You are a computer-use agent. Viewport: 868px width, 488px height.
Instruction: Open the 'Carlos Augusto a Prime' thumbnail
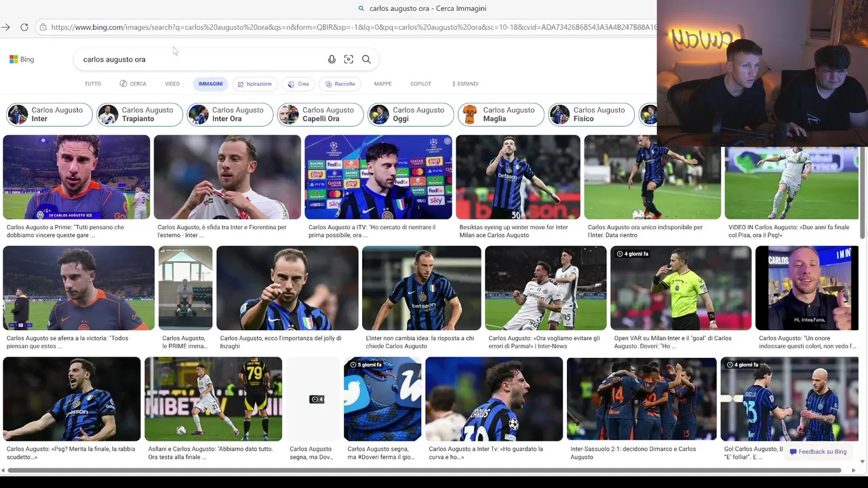point(77,177)
